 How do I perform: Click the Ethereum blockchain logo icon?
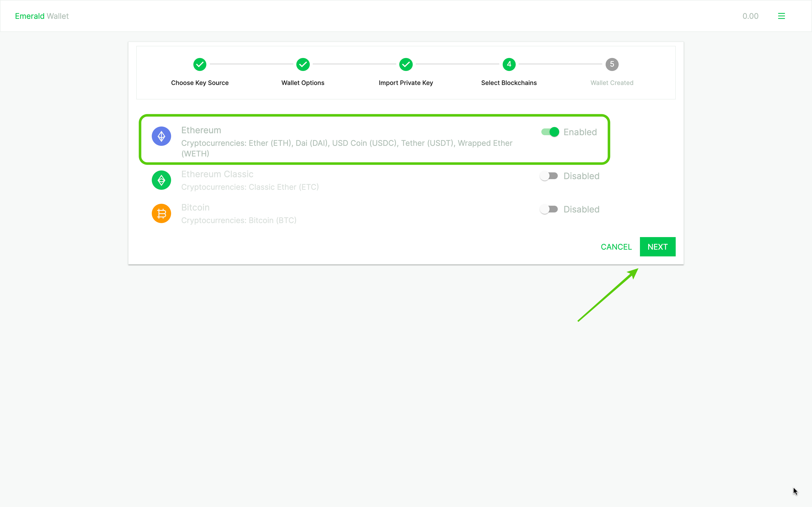[161, 136]
